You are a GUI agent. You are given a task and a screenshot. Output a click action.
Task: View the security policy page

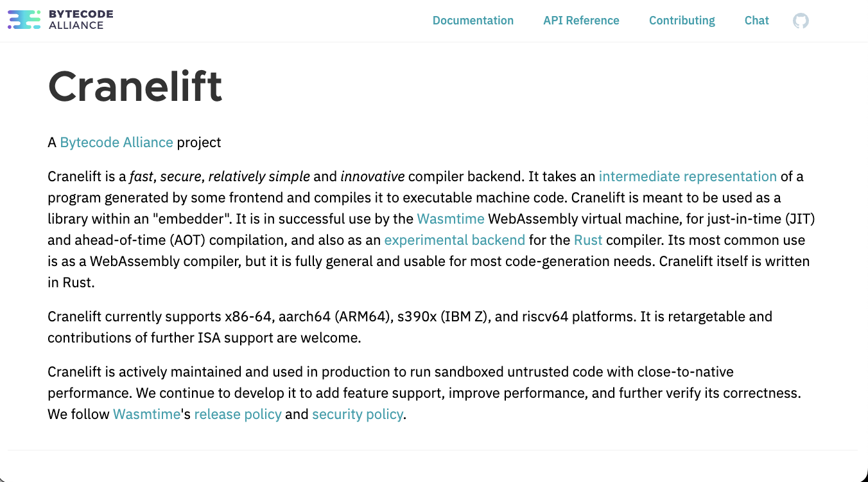click(358, 414)
